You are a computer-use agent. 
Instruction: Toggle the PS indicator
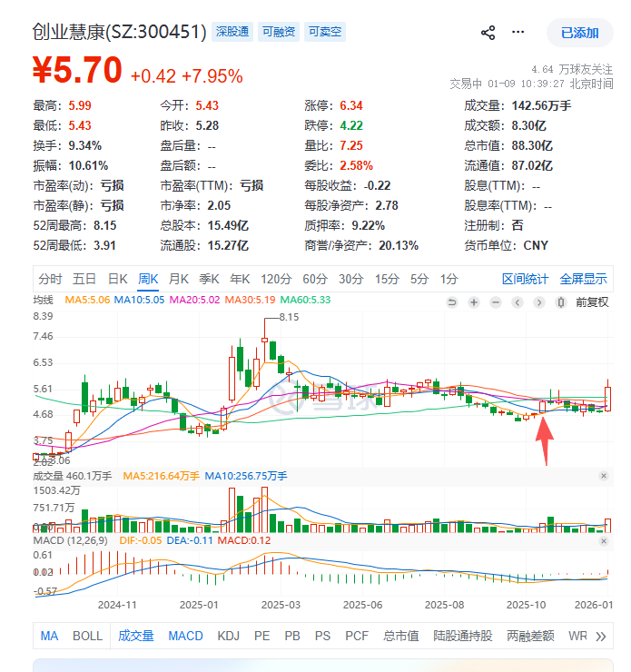pyautogui.click(x=322, y=636)
